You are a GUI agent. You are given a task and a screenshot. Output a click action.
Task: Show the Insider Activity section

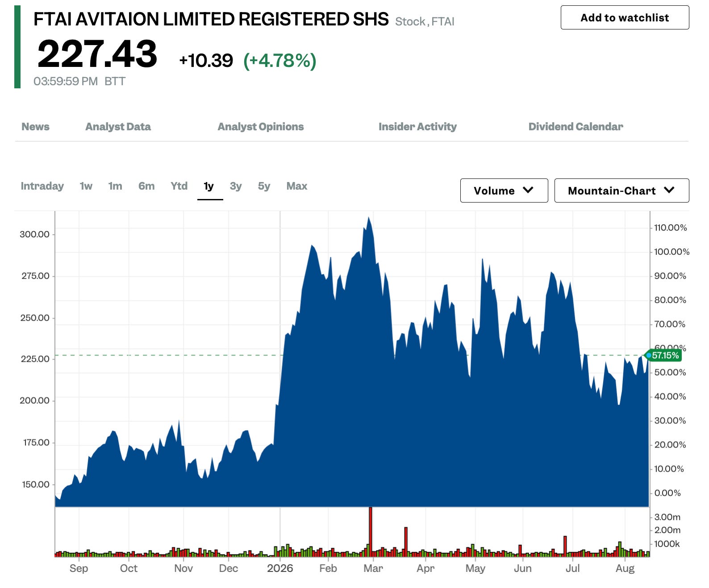tap(417, 127)
